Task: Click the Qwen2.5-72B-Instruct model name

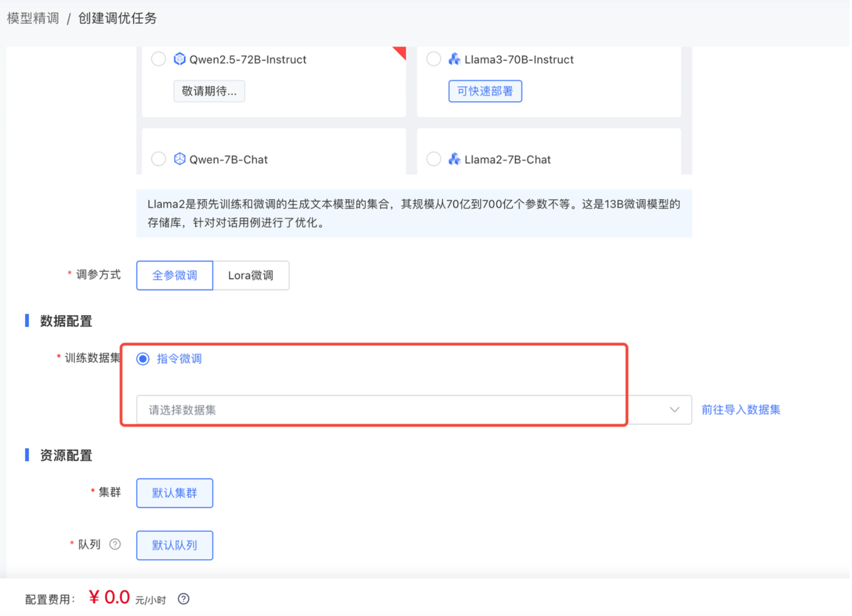Action: pyautogui.click(x=248, y=60)
